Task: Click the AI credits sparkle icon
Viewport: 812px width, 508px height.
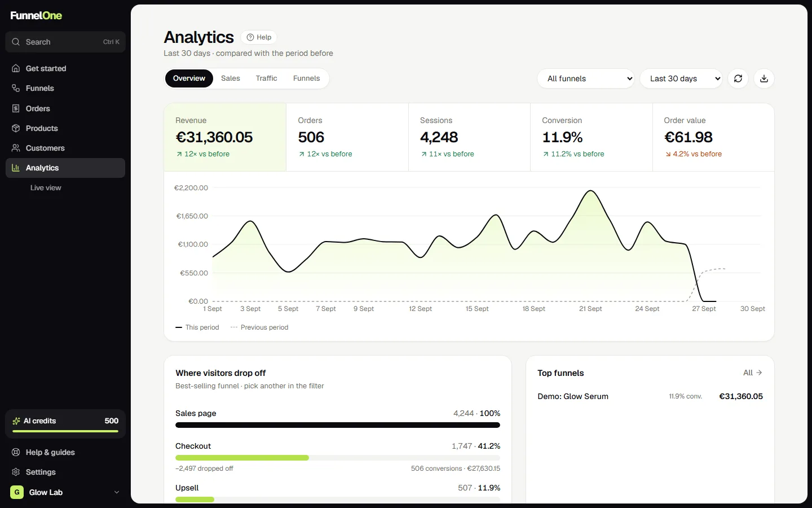Action: pyautogui.click(x=16, y=421)
